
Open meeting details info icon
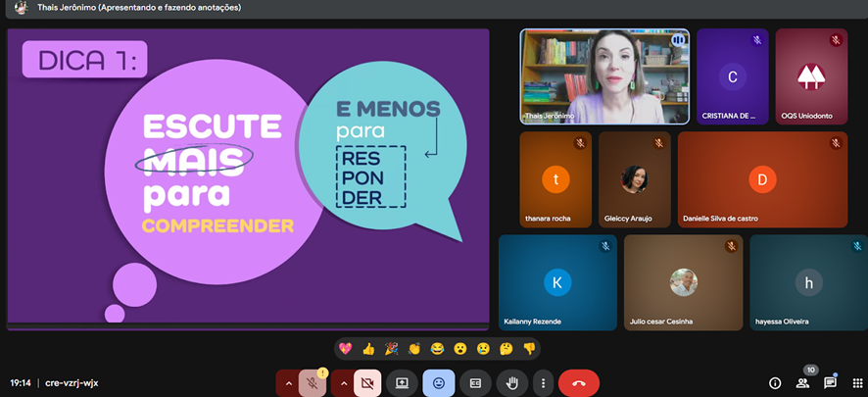[x=775, y=383]
